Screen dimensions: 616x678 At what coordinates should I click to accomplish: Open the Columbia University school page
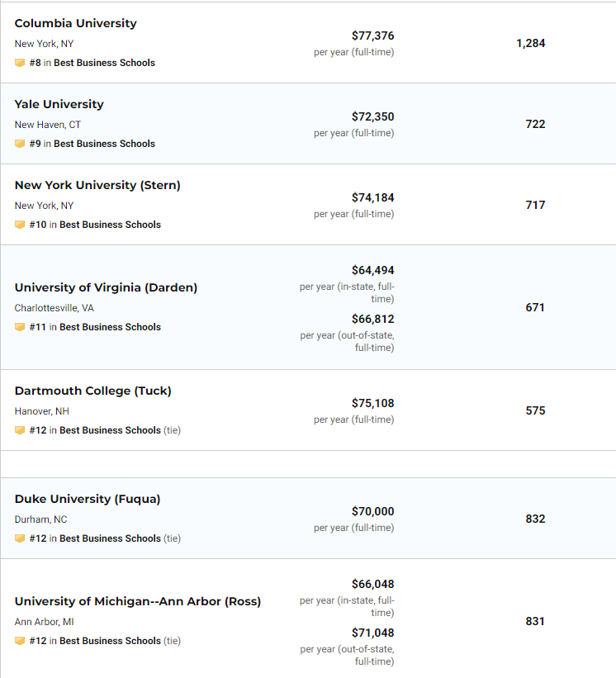click(x=76, y=23)
